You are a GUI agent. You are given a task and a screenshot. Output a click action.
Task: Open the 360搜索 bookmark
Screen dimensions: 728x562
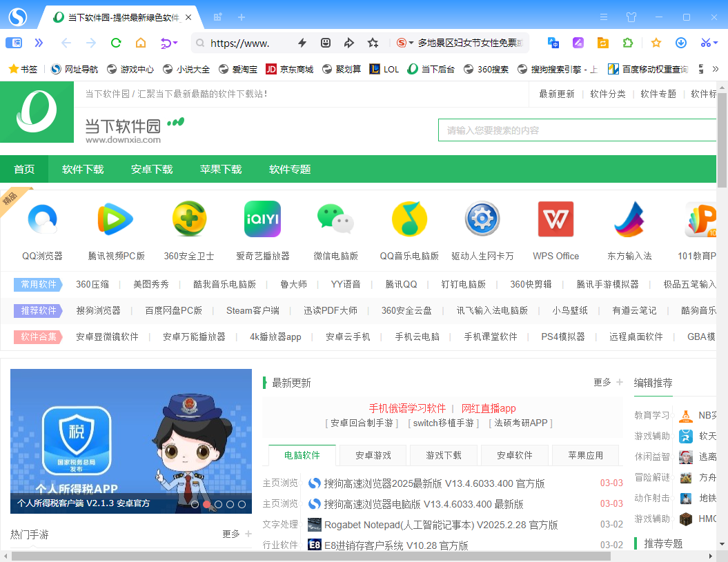(486, 69)
